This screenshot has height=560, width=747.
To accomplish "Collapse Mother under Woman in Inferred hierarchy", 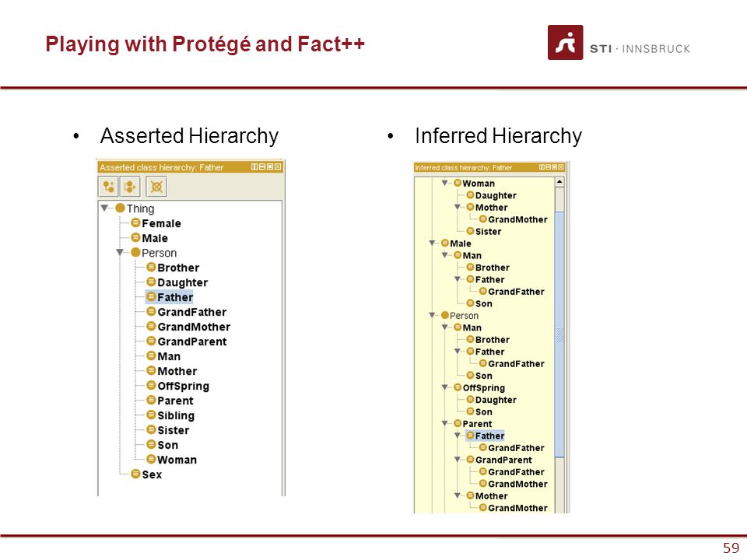I will point(458,207).
